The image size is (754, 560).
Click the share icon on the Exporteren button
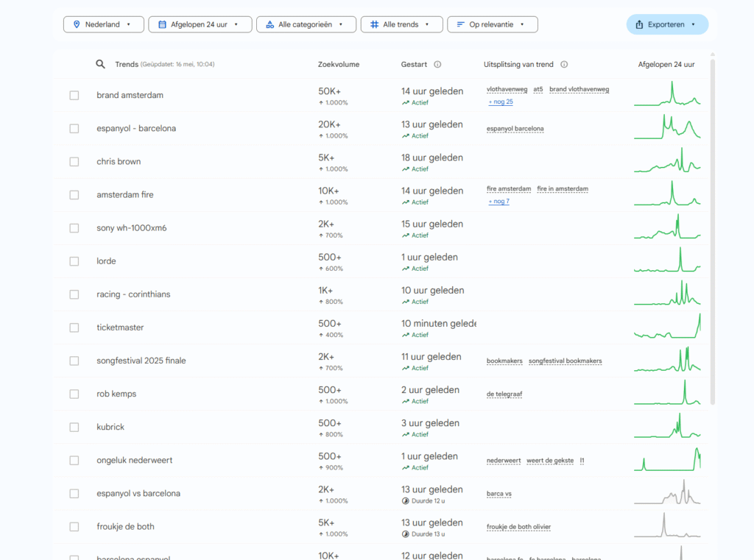pos(639,24)
